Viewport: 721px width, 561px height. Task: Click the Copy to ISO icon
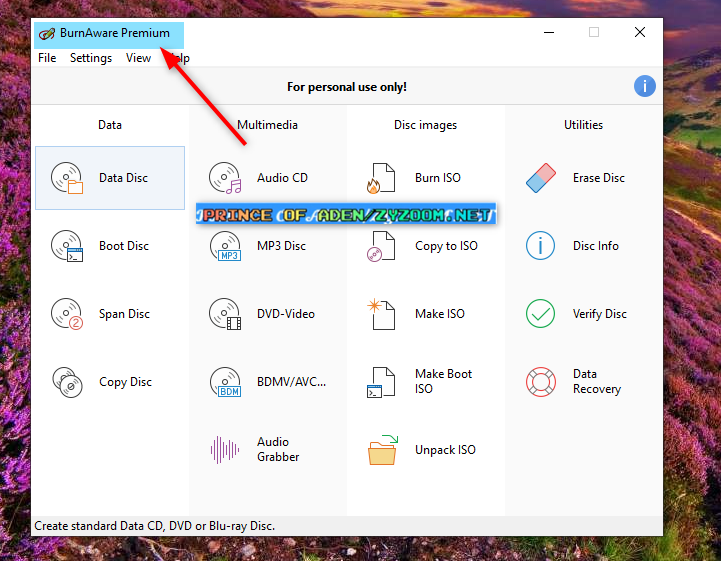pos(381,246)
